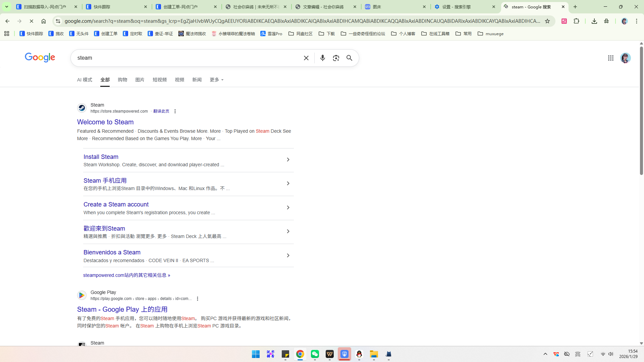The image size is (644, 362).
Task: Switch to the AI 模式 tab
Action: (85, 80)
